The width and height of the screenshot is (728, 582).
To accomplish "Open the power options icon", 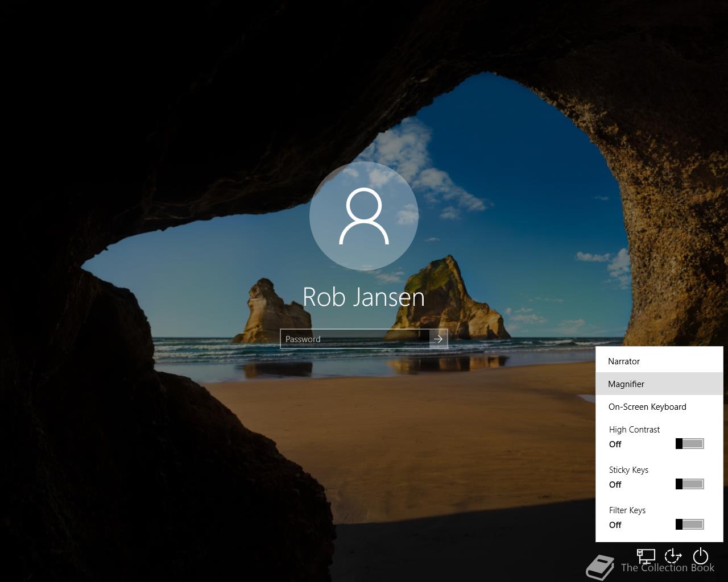I will [701, 555].
